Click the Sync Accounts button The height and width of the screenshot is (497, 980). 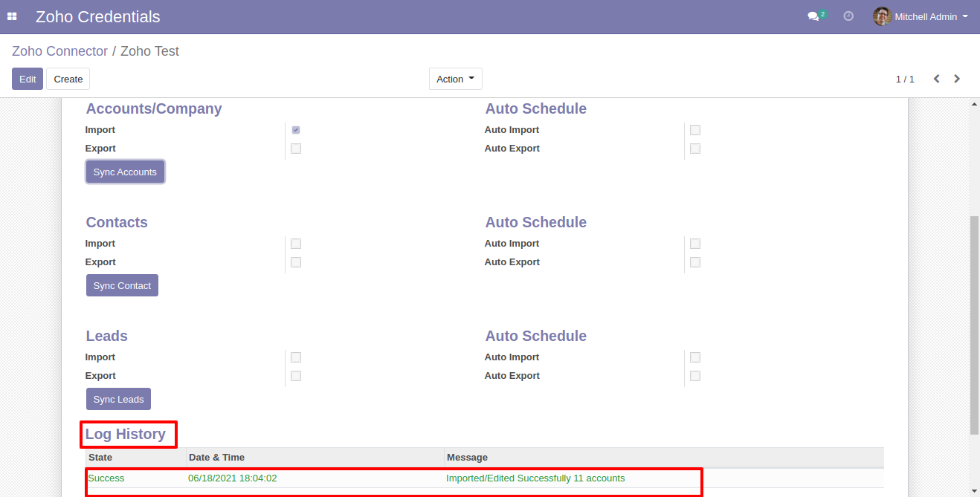(x=125, y=172)
